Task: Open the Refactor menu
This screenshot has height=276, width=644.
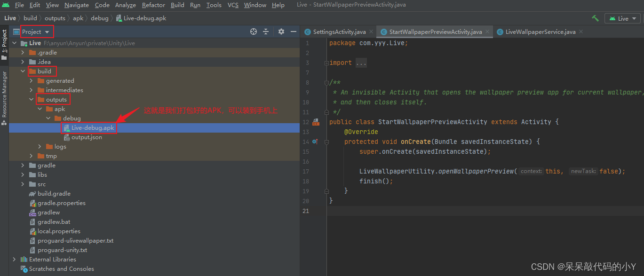Action: (x=153, y=5)
